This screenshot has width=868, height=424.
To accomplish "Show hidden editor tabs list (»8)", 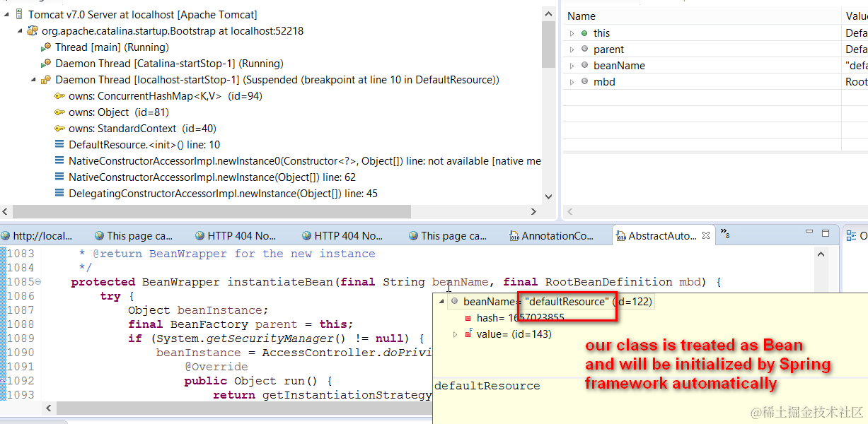I will [x=725, y=233].
